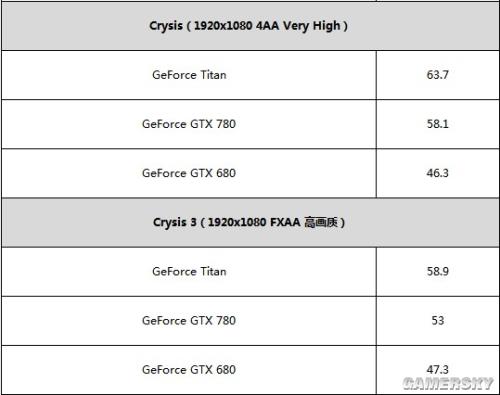Image resolution: width=500 pixels, height=395 pixels.
Task: Click the word Titan in first data row
Action: [213, 75]
